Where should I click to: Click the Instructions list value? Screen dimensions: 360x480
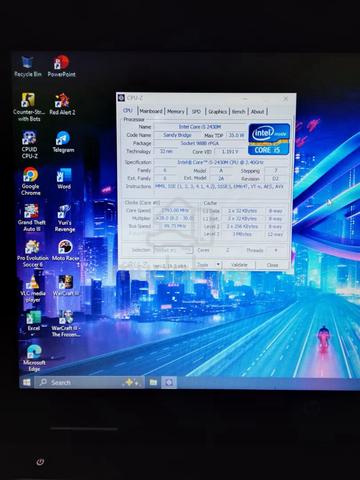220,186
